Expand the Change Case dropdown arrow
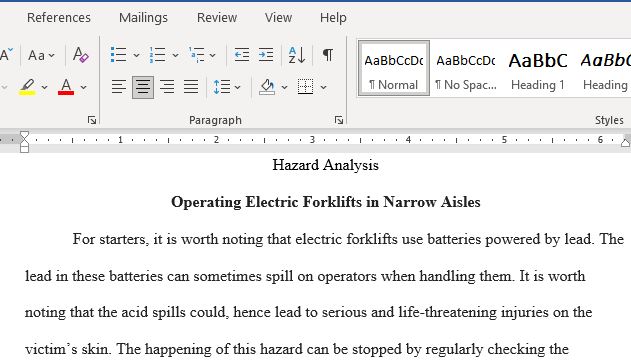Screen dimensions: 631x363 click(52, 56)
